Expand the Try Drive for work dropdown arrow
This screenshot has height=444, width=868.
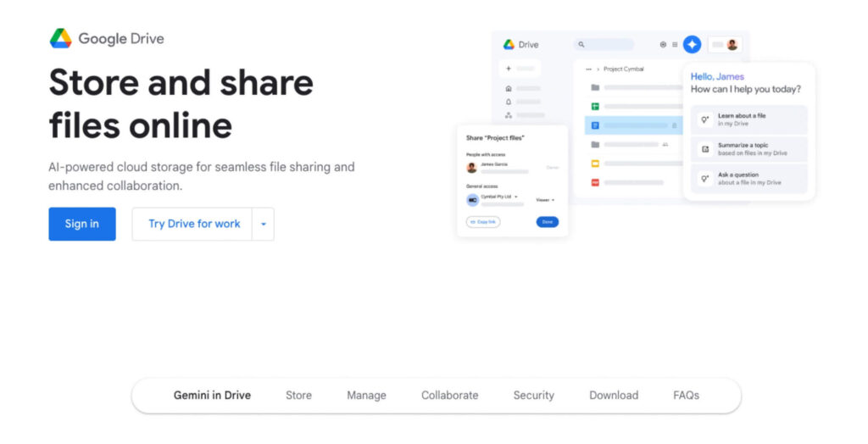pyautogui.click(x=264, y=224)
